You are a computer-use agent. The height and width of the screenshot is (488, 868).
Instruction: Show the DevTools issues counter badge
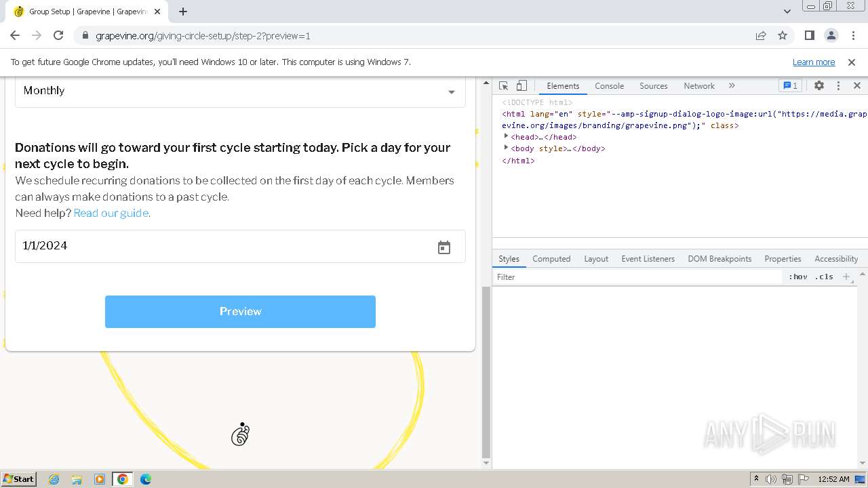(790, 86)
